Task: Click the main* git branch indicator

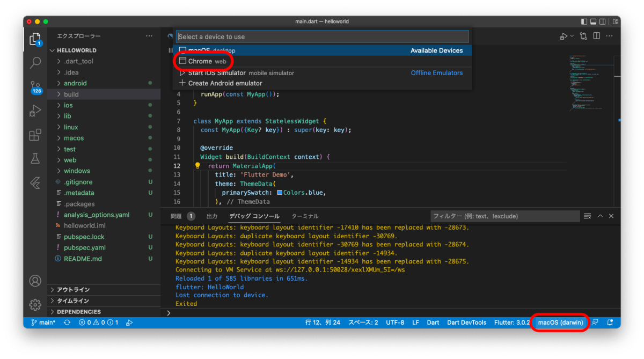Action: point(43,323)
